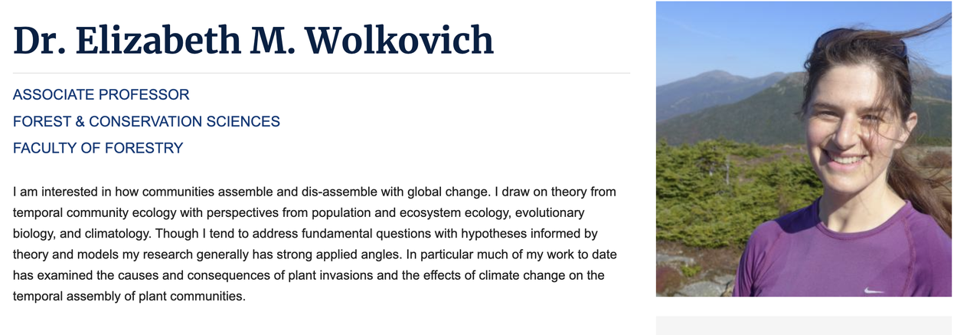Click the "Dr. Elizabeth M. Wolkovich" heading
Screen dimensions: 980x335
pos(253,41)
